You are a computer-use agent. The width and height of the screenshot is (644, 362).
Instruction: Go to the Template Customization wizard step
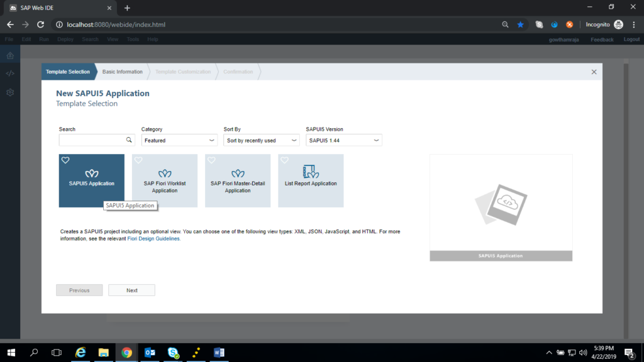pyautogui.click(x=183, y=72)
